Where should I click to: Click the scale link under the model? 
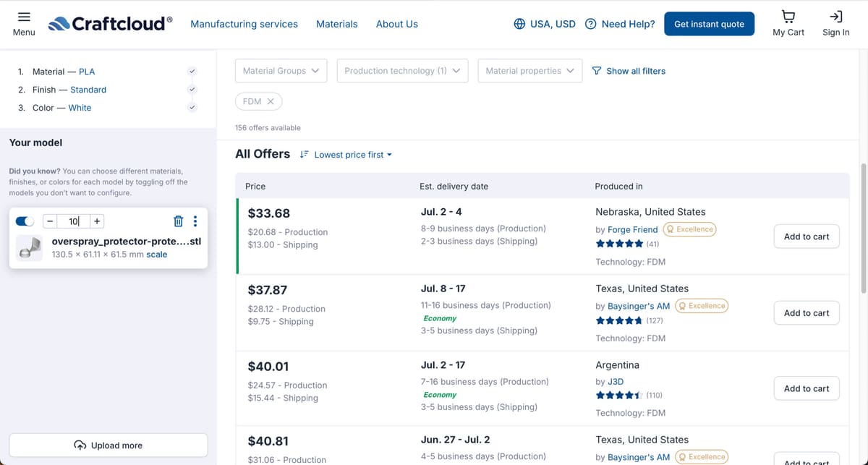pyautogui.click(x=157, y=255)
